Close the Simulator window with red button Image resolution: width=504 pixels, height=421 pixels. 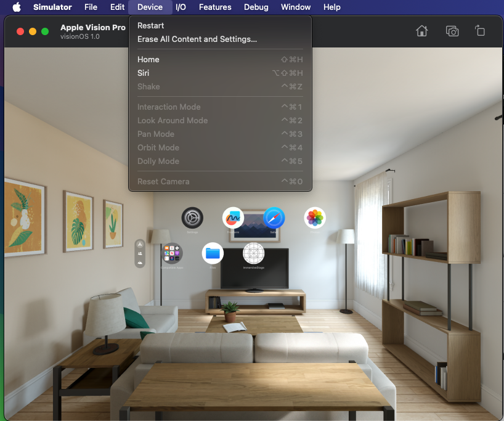[20, 31]
